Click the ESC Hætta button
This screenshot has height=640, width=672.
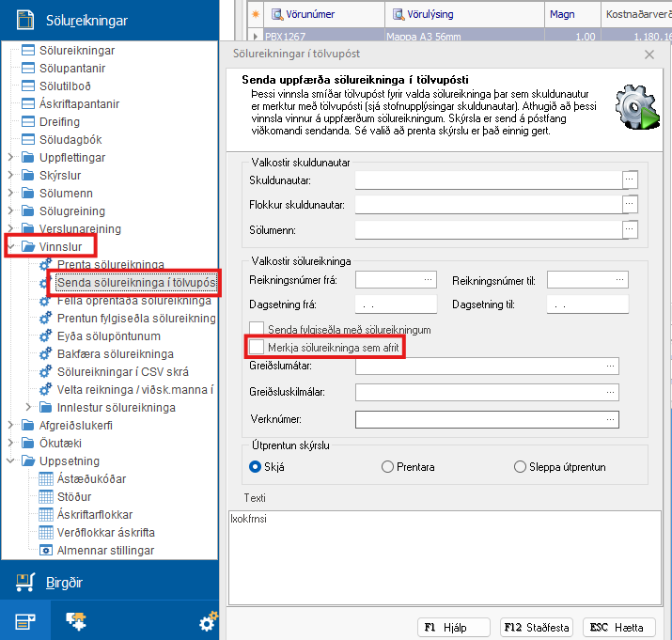tap(617, 627)
